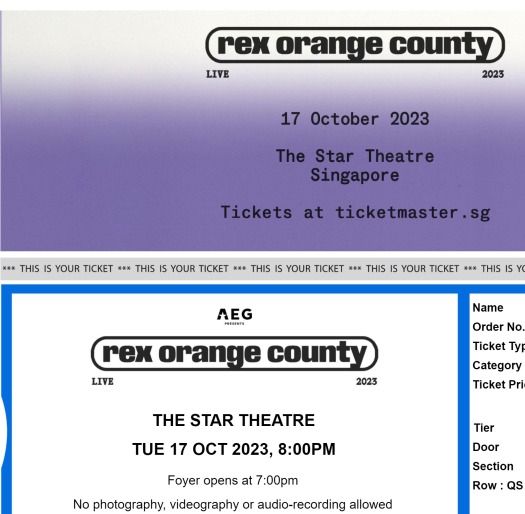The image size is (525, 514).
Task: Click the LIVE text under banner logo
Action: tap(218, 74)
